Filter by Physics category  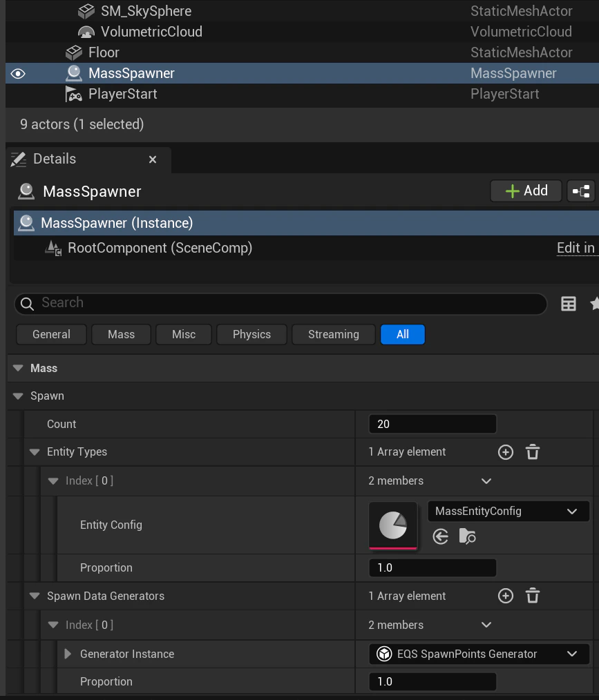click(251, 334)
